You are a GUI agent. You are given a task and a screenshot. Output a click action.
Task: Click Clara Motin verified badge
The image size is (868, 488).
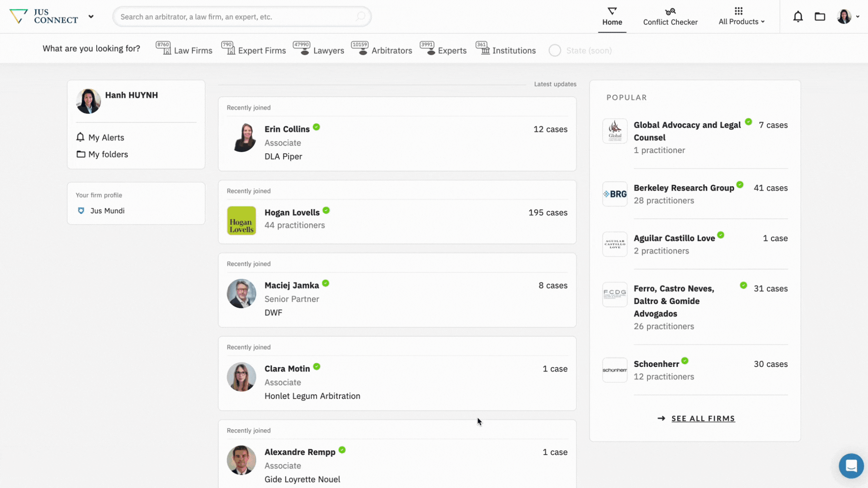(x=317, y=366)
